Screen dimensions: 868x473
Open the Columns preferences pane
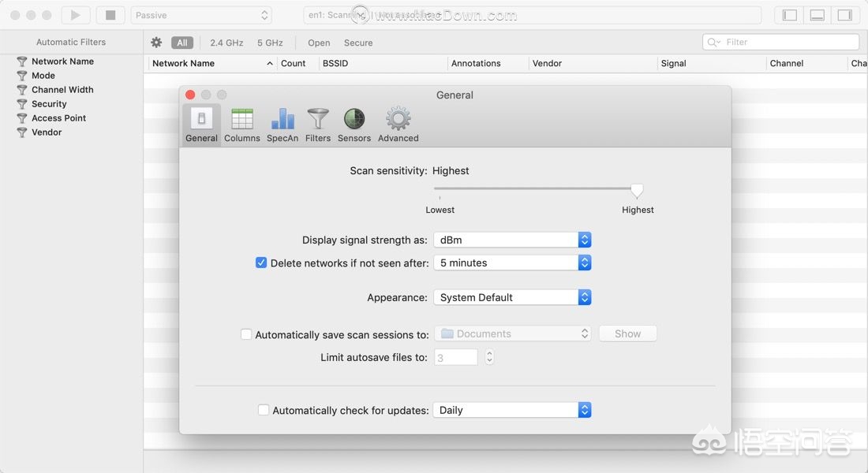(x=241, y=125)
